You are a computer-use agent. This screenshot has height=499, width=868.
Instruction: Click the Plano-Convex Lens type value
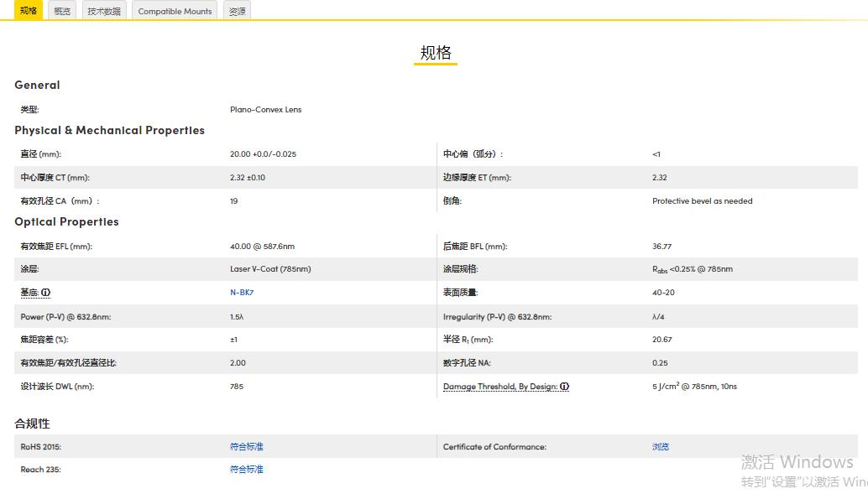coord(265,109)
